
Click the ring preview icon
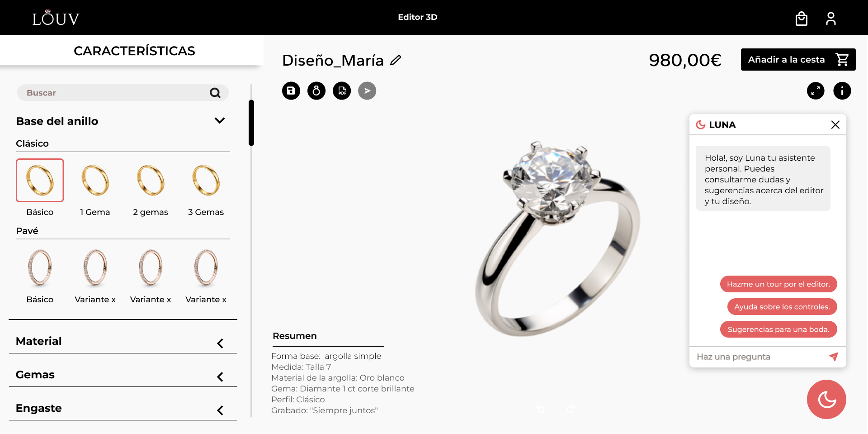tap(316, 91)
